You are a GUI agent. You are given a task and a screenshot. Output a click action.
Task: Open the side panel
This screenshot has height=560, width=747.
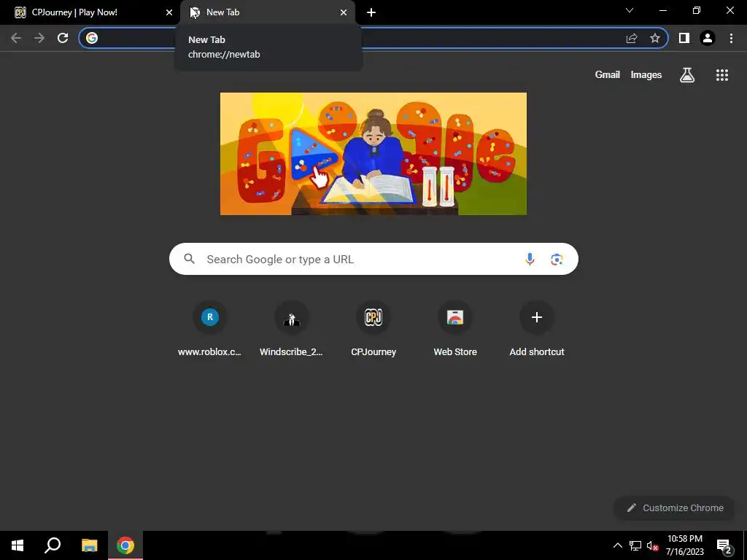point(684,38)
